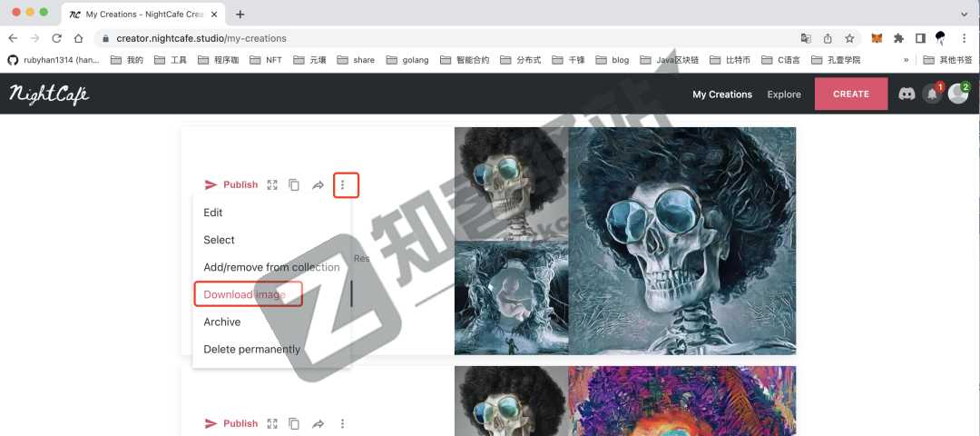
Task: Publish the first creation
Action: tap(231, 185)
